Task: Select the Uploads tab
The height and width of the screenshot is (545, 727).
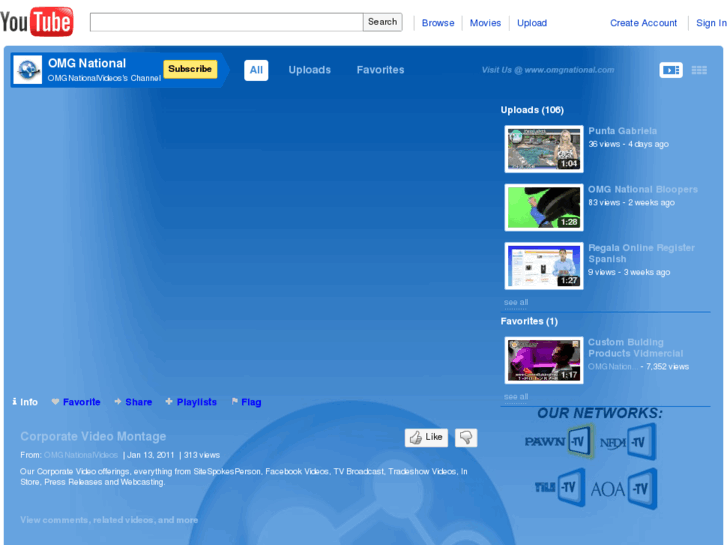Action: pos(309,70)
